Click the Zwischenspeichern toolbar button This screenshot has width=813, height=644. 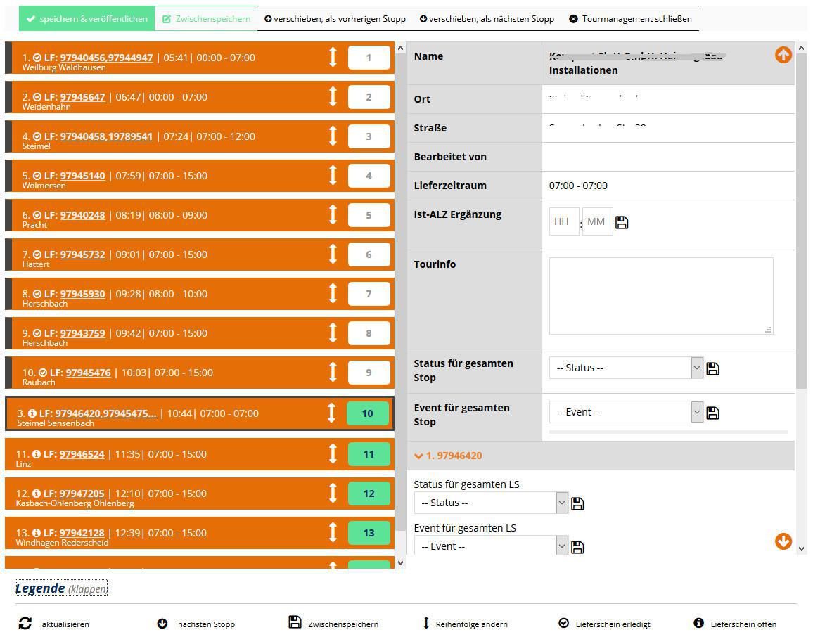[206, 19]
